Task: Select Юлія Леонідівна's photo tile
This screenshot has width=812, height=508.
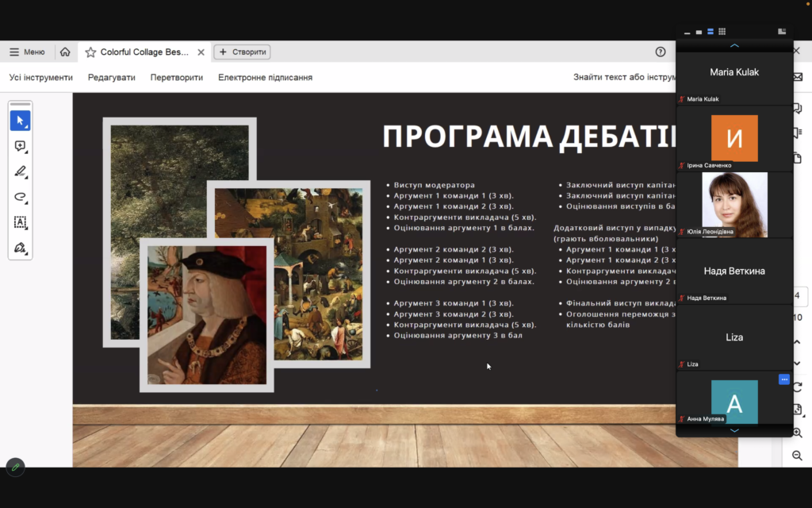Action: [x=734, y=205]
